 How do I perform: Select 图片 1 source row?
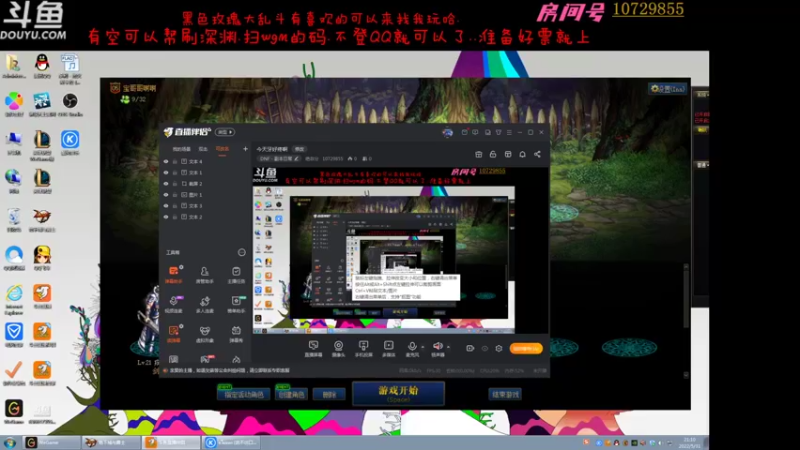[204, 195]
